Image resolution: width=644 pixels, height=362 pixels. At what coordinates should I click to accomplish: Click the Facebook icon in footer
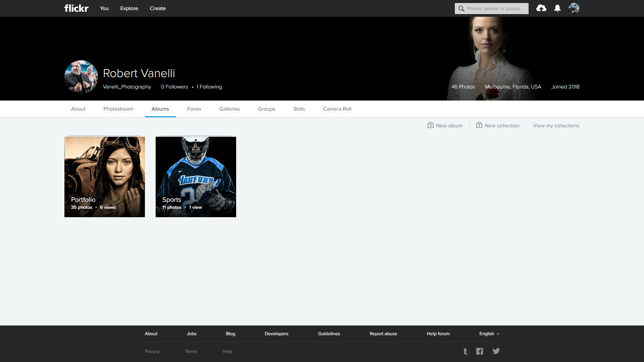480,351
